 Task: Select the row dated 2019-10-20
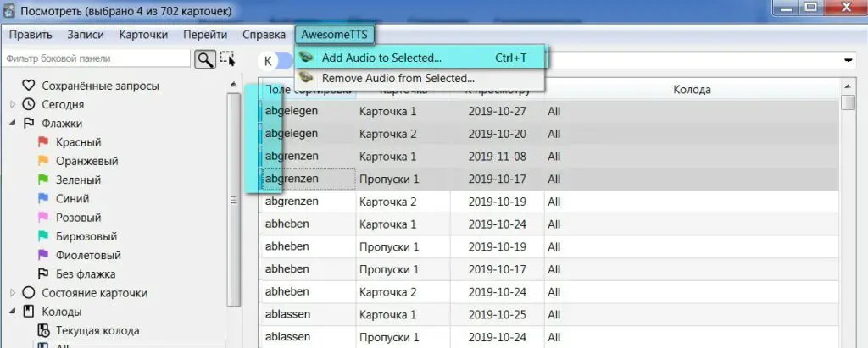point(548,134)
